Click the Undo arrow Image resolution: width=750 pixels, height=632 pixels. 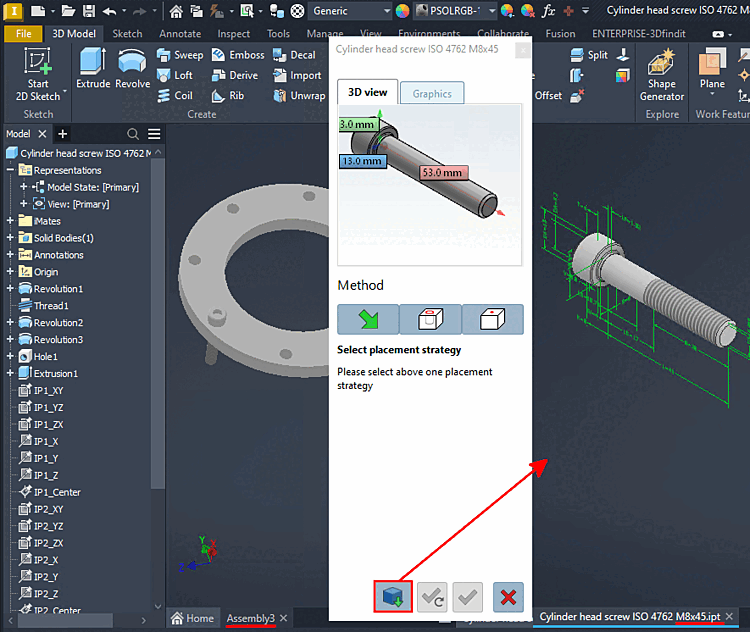coord(109,11)
